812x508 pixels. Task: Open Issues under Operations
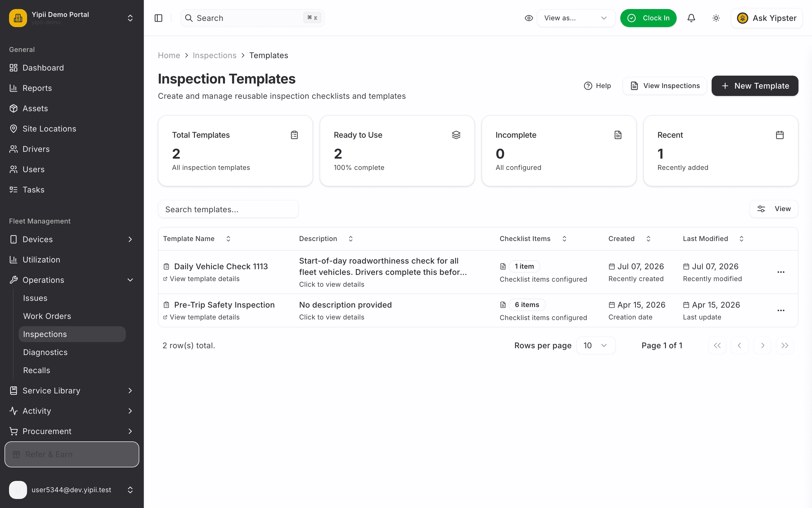(x=72, y=298)
